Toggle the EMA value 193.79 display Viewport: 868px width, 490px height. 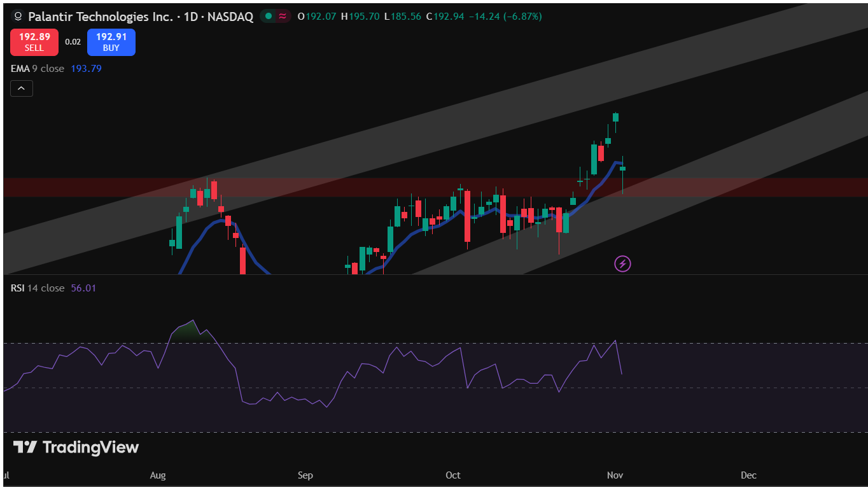pyautogui.click(x=86, y=68)
